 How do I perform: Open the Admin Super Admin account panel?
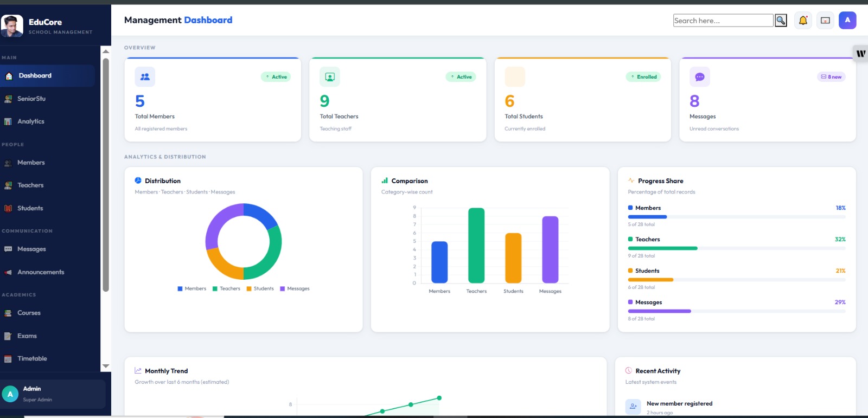tap(53, 394)
